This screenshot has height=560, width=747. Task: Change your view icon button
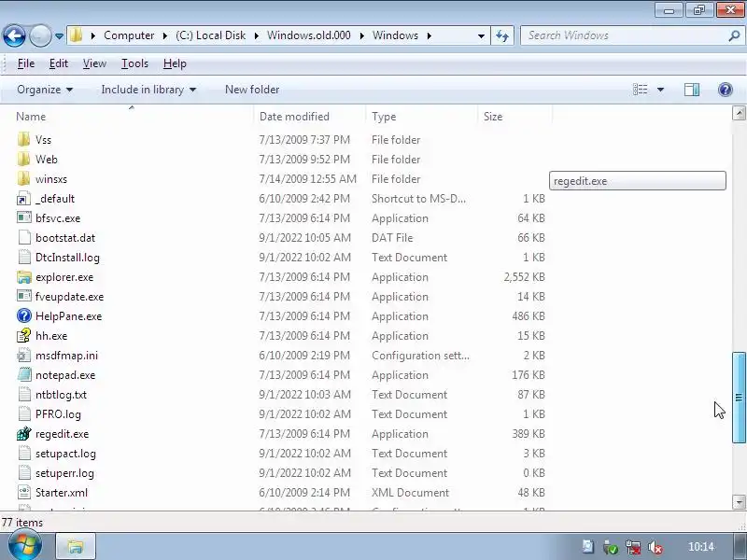(640, 90)
